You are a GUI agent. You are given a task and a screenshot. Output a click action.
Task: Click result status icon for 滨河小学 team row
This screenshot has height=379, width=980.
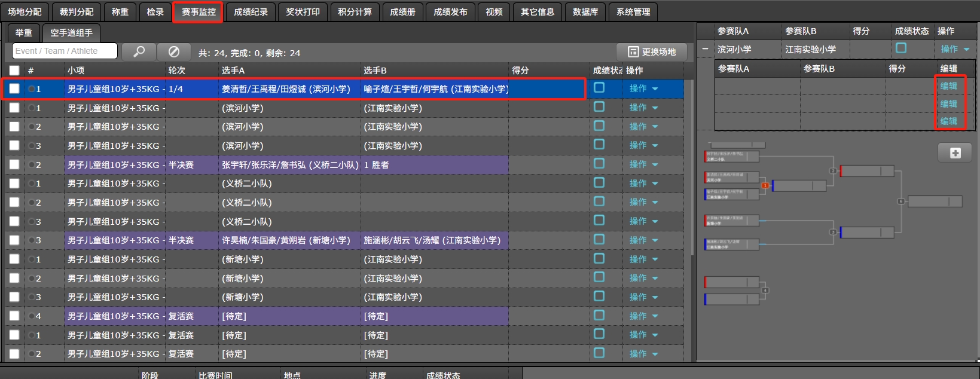coord(901,48)
